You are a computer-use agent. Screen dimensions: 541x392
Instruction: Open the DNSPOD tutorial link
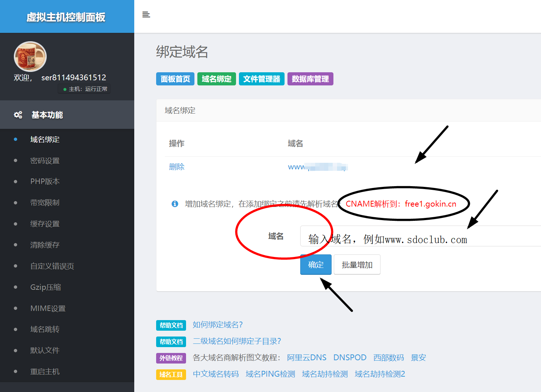(350, 358)
